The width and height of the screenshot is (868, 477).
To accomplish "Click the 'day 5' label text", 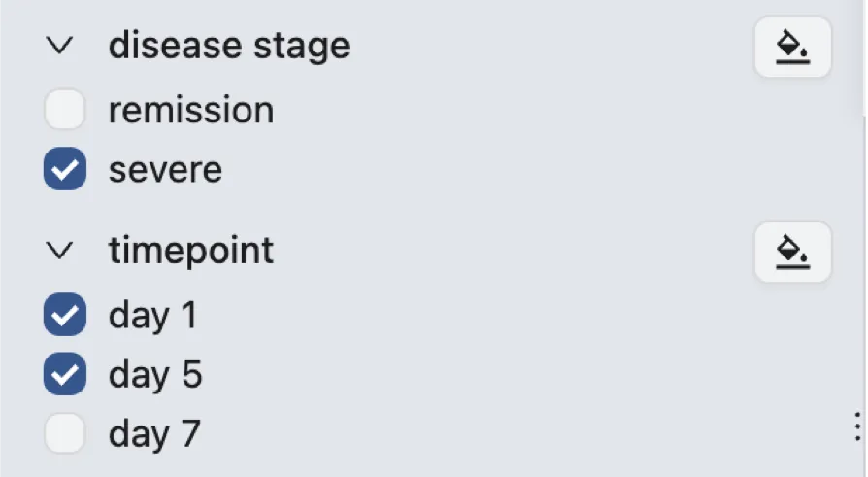I will [x=155, y=375].
